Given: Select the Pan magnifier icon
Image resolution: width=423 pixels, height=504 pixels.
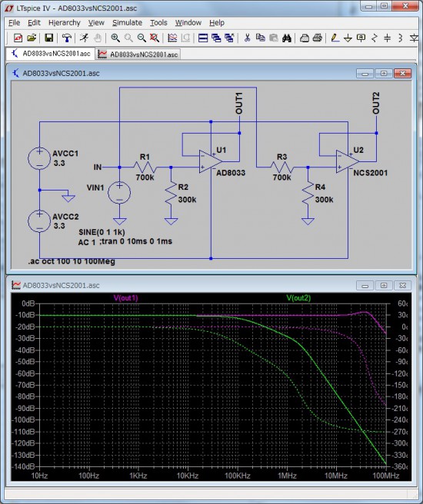Looking at the screenshot, I should 128,38.
